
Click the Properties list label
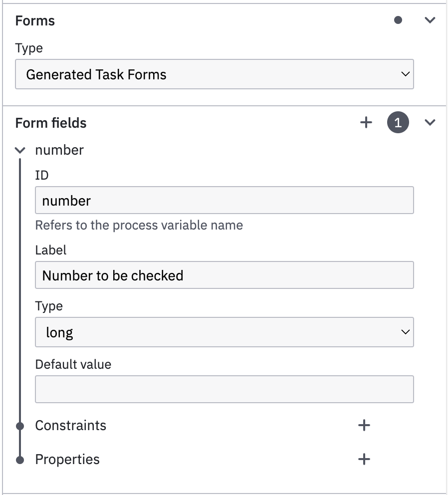[67, 460]
